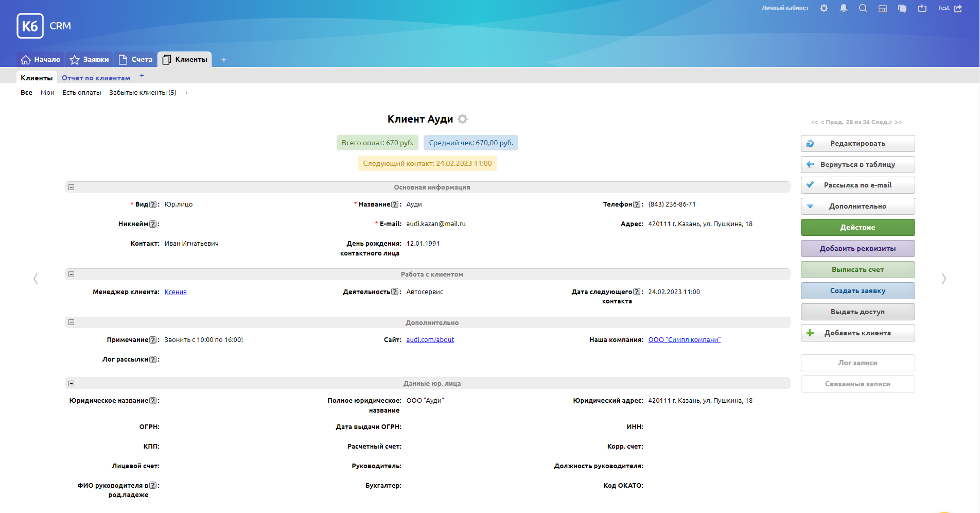
Task: Click the gear icon beside Клиент Ауди title
Action: tap(463, 119)
